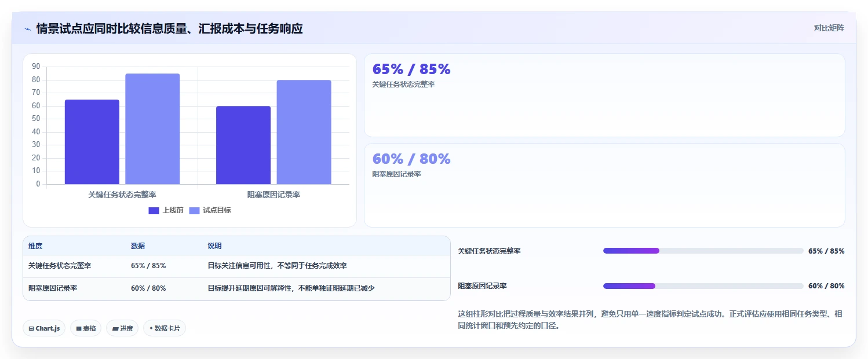Click chart x-axis label 阻塞原因记录率
The width and height of the screenshot is (868, 359).
(x=273, y=195)
